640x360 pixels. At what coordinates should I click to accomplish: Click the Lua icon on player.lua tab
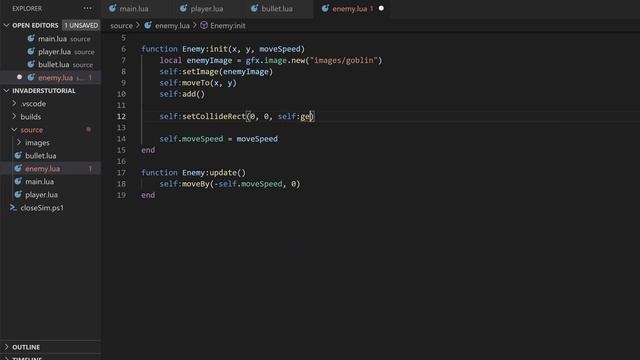[x=184, y=8]
